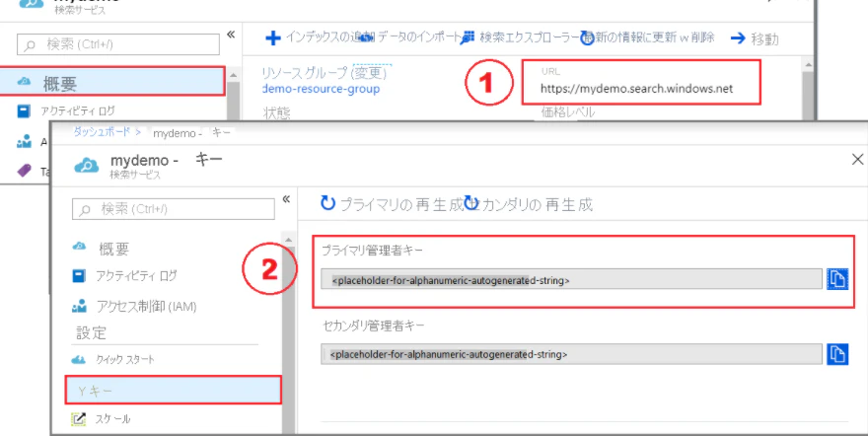868x436 pixels.
Task: Collapse back window sidebar with double chevron
Action: click(231, 35)
